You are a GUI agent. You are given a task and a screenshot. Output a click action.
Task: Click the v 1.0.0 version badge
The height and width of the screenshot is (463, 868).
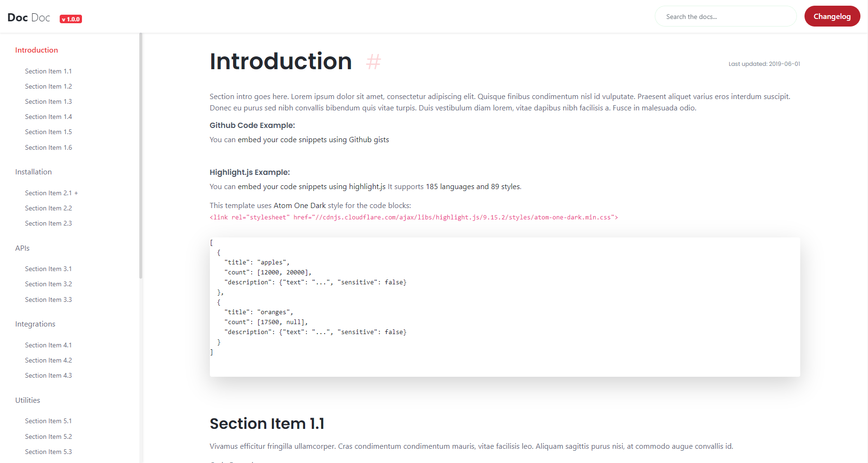tap(71, 19)
